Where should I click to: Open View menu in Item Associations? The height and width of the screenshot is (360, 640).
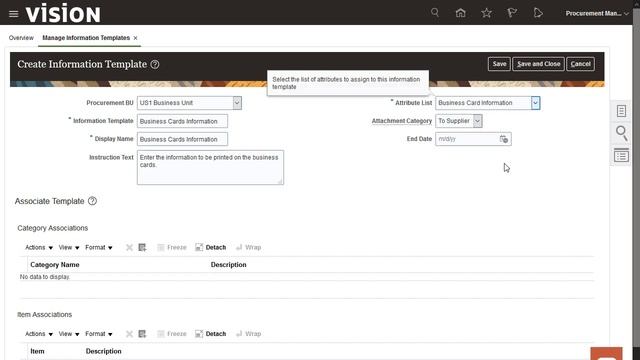click(x=69, y=334)
